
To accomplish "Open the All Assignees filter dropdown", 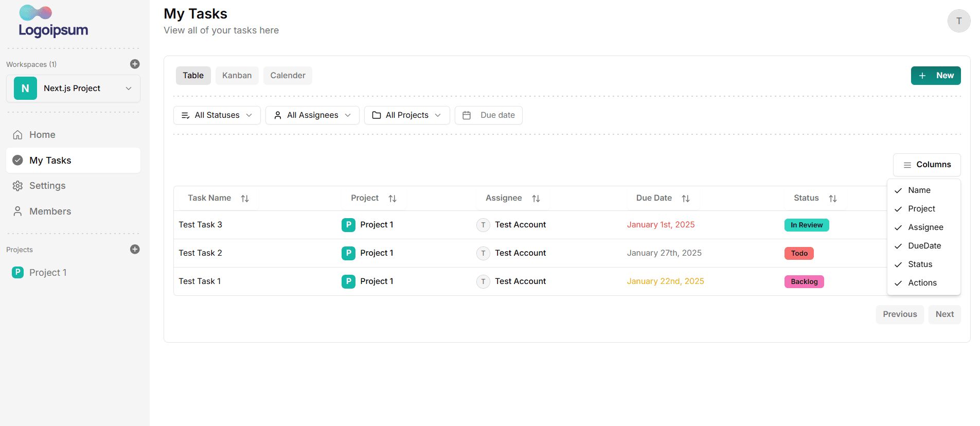I will (312, 115).
